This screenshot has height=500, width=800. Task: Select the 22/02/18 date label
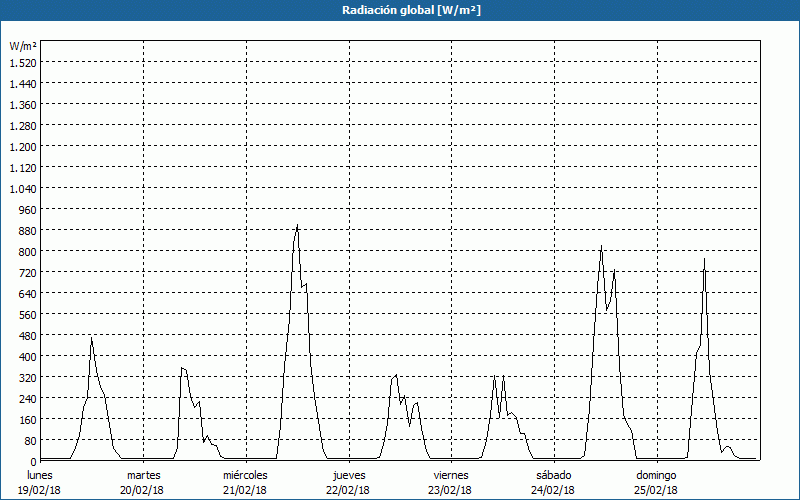pos(348,490)
